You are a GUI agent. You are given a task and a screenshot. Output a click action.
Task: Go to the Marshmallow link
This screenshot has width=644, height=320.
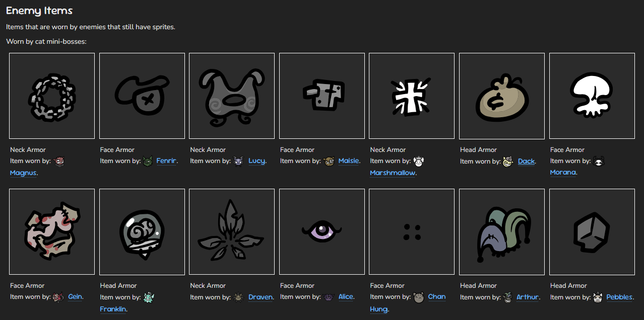click(393, 173)
